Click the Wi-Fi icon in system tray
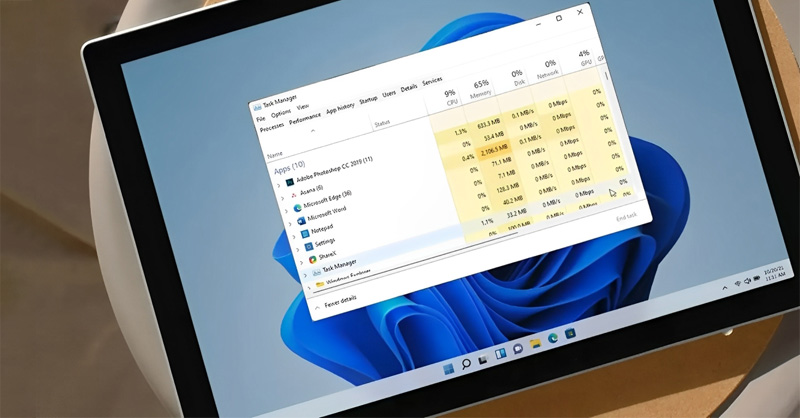Image resolution: width=800 pixels, height=418 pixels. (738, 284)
